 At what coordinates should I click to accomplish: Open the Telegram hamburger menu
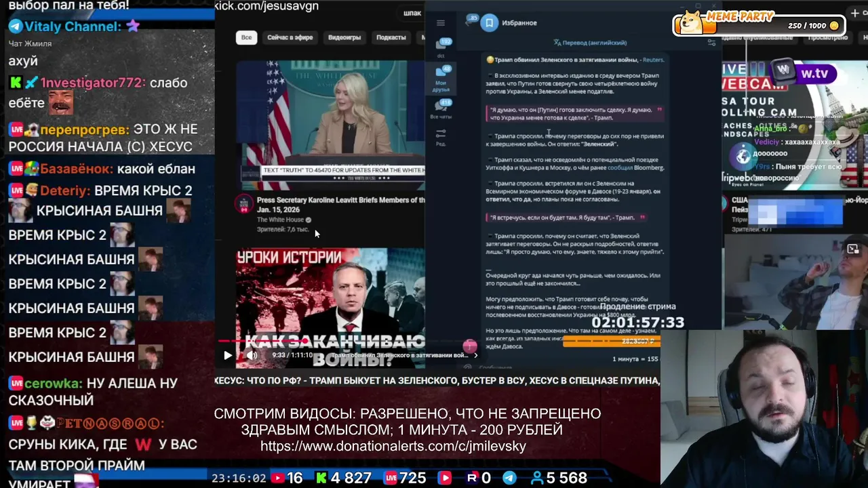coord(441,23)
